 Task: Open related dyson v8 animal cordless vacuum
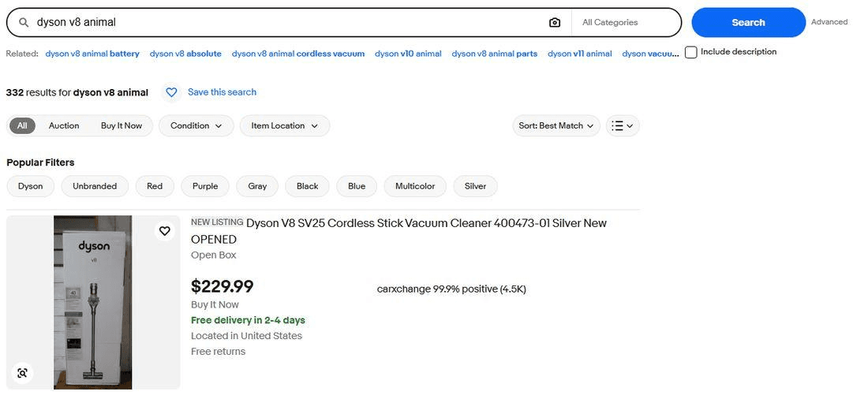[x=298, y=54]
